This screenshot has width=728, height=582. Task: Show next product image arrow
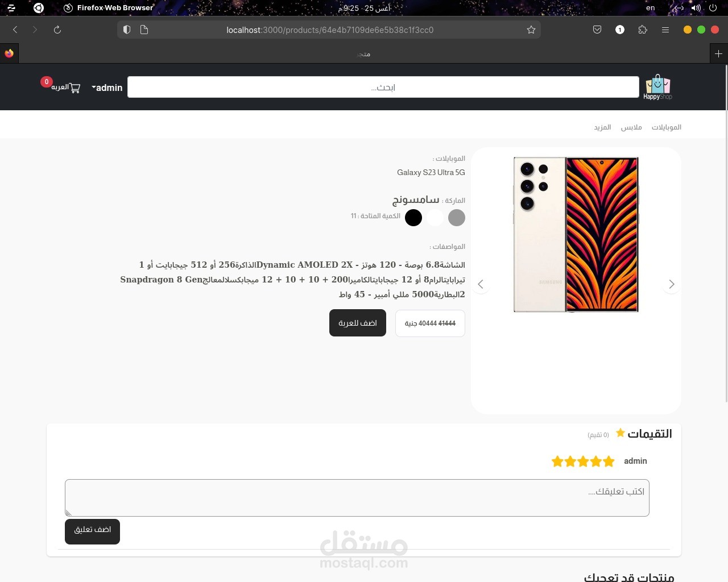click(672, 284)
